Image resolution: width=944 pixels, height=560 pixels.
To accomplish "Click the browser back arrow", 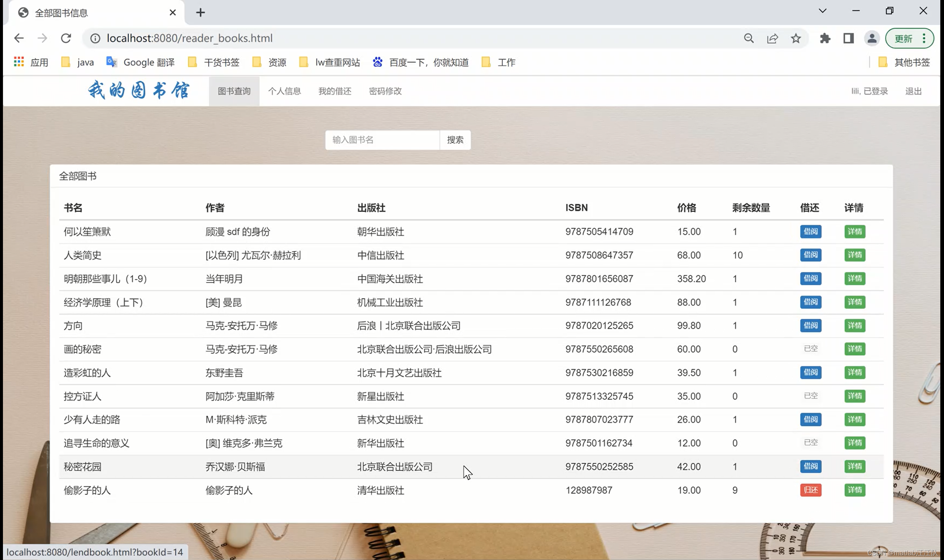I will 19,38.
